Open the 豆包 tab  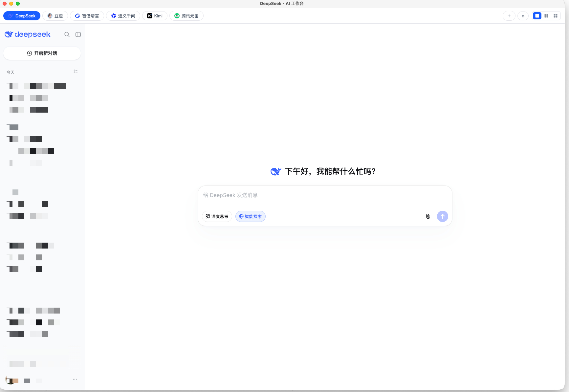(x=55, y=16)
